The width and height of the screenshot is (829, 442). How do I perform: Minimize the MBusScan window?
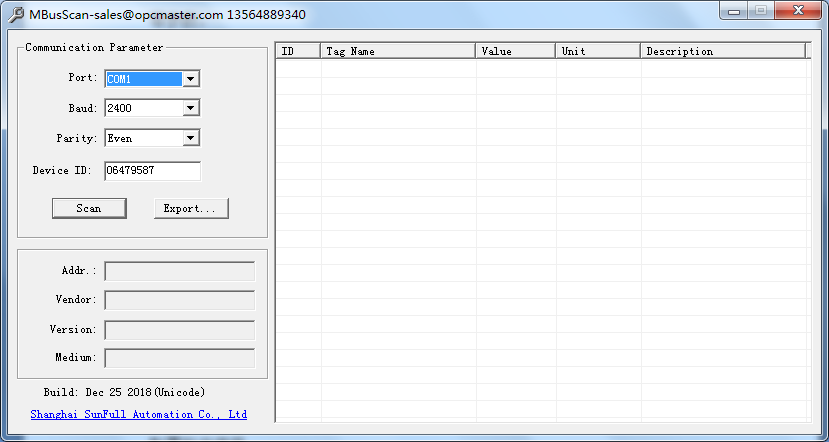click(x=734, y=11)
